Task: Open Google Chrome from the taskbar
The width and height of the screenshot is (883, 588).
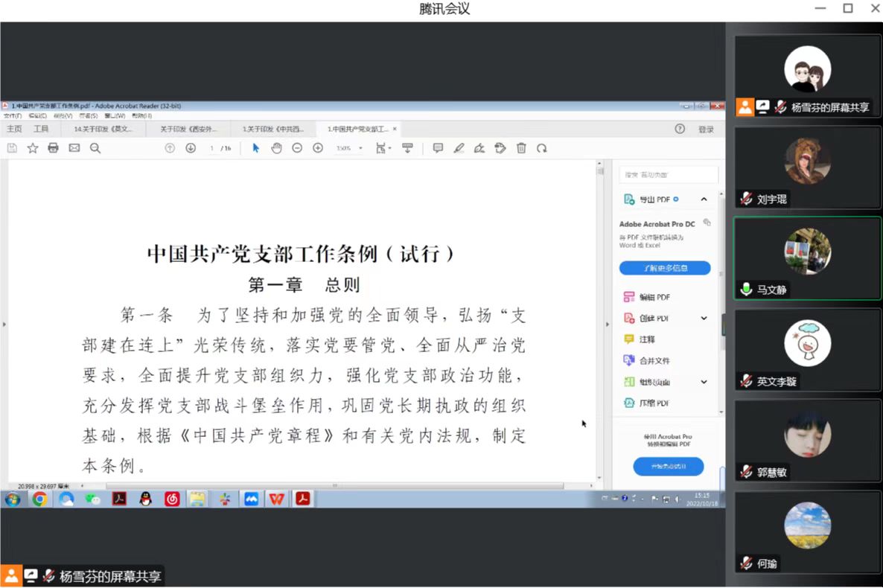Action: (x=39, y=499)
